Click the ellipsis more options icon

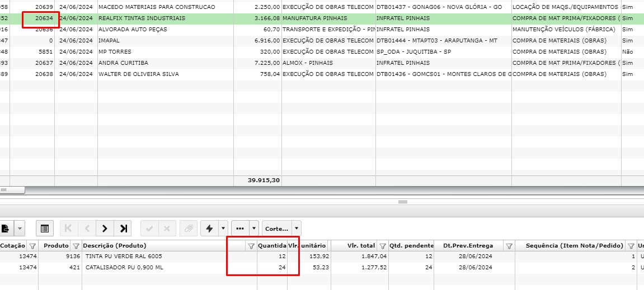click(240, 228)
